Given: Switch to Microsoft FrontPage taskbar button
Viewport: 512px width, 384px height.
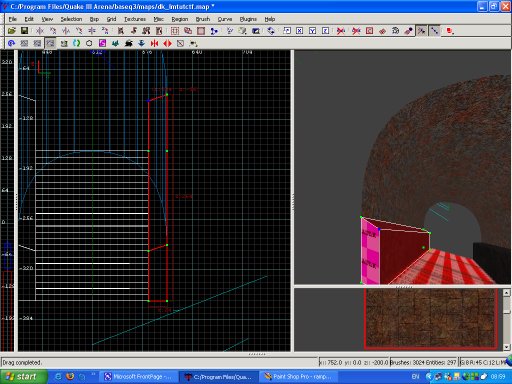Looking at the screenshot, I should [138, 377].
